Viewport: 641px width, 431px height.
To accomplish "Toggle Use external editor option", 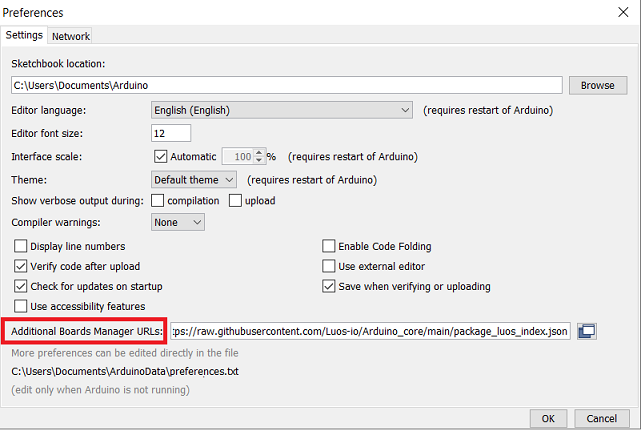I will pyautogui.click(x=329, y=266).
